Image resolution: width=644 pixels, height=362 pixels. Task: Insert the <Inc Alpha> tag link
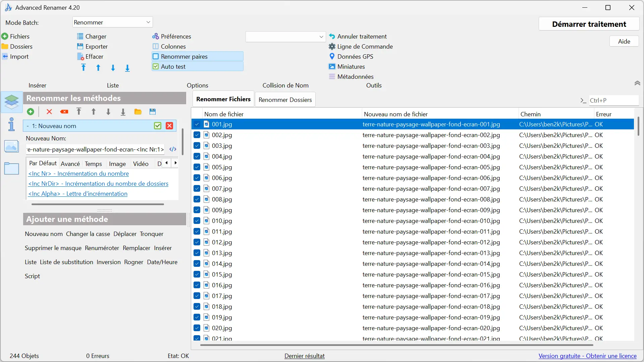pyautogui.click(x=78, y=194)
